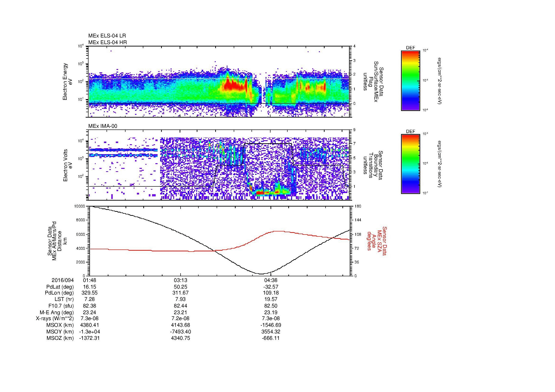The width and height of the screenshot is (555, 392).
Task: Click the 'MEx Alt/Mars/Pd Distance km' axis label
Action: pos(57,241)
